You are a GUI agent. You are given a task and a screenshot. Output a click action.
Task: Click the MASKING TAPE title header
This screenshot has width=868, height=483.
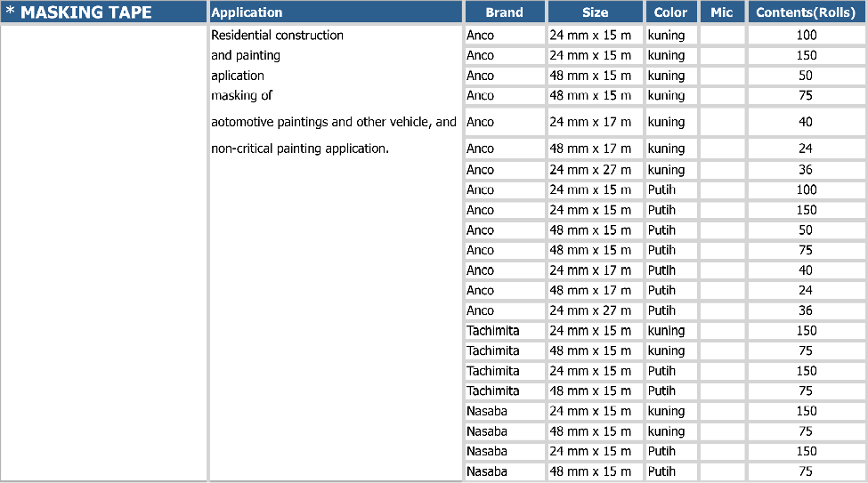pyautogui.click(x=85, y=12)
